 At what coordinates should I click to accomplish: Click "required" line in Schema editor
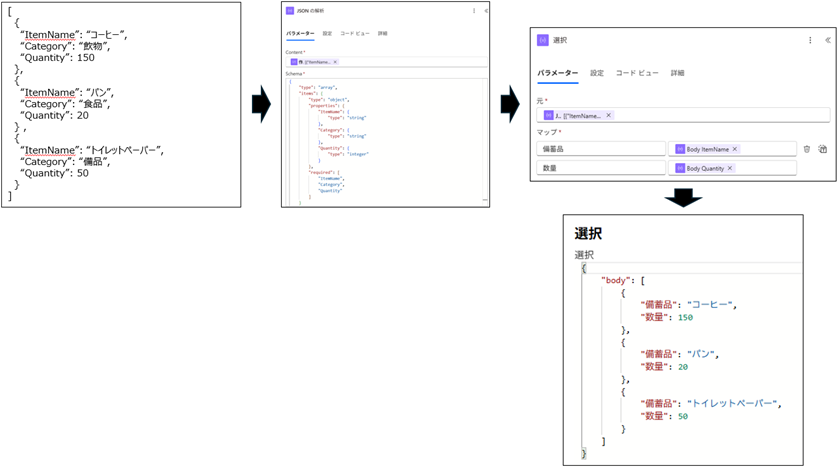[x=324, y=172]
